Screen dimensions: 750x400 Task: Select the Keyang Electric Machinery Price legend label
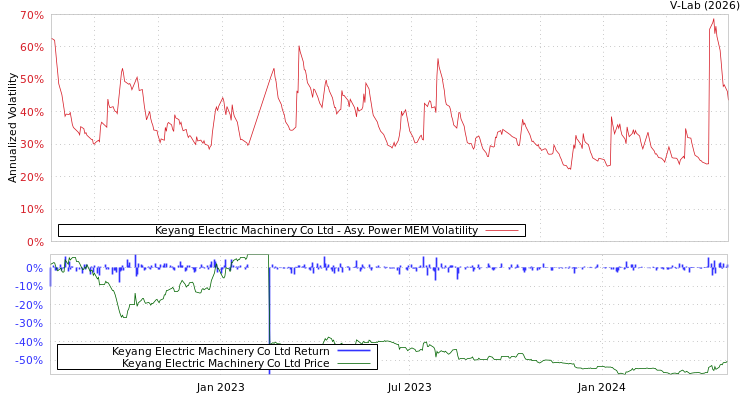[x=225, y=363]
